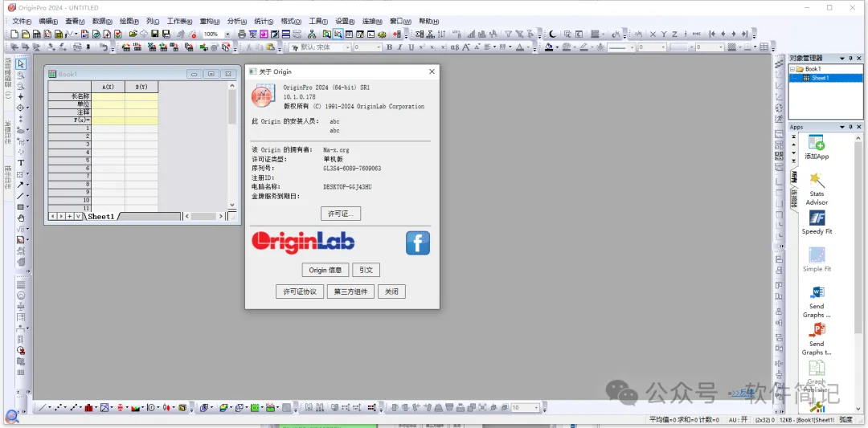
Task: Click the Open file folder icon
Action: [x=133, y=34]
